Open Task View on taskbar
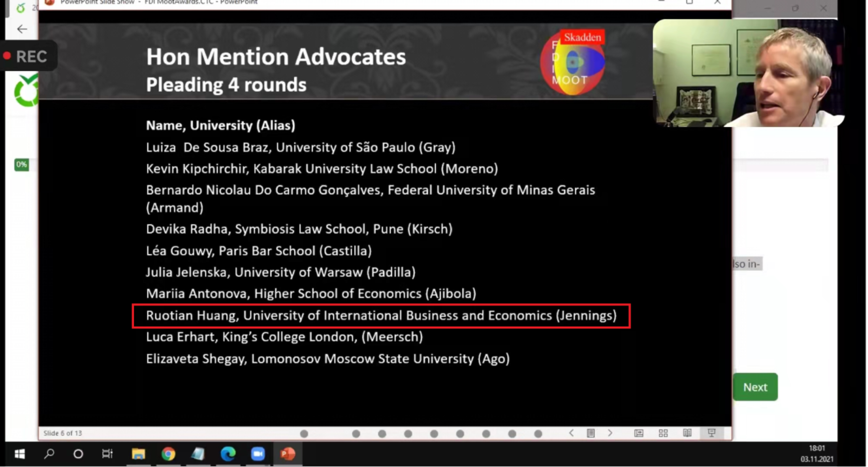868x467 pixels. [107, 454]
